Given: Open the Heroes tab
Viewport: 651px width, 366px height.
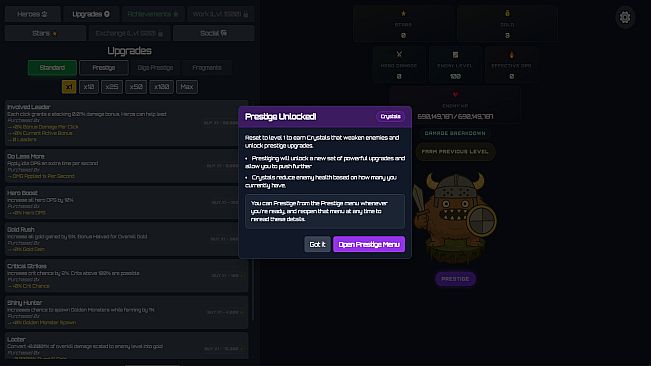Looking at the screenshot, I should click(x=32, y=14).
